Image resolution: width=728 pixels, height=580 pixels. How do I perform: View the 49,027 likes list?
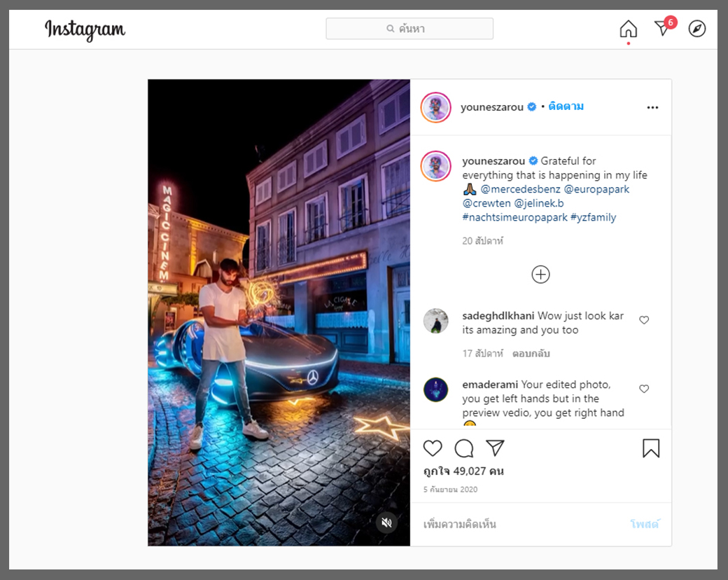pos(463,471)
